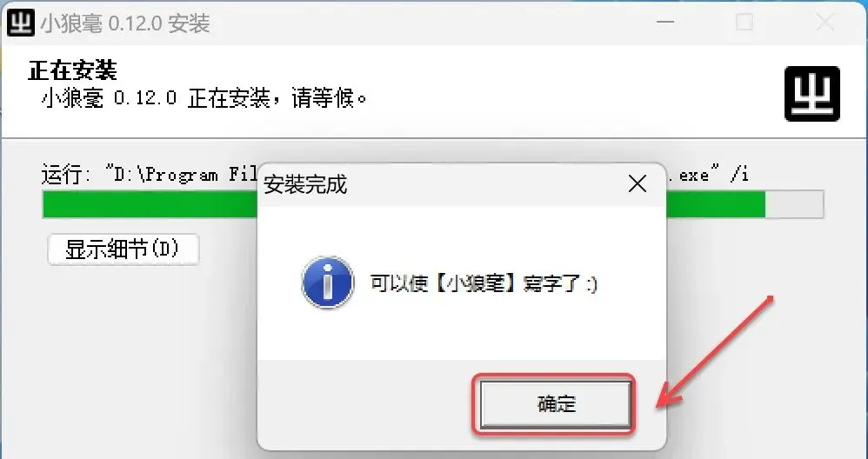
Task: Click the red arrow annotation pointing at 确定
Action: pos(714,353)
